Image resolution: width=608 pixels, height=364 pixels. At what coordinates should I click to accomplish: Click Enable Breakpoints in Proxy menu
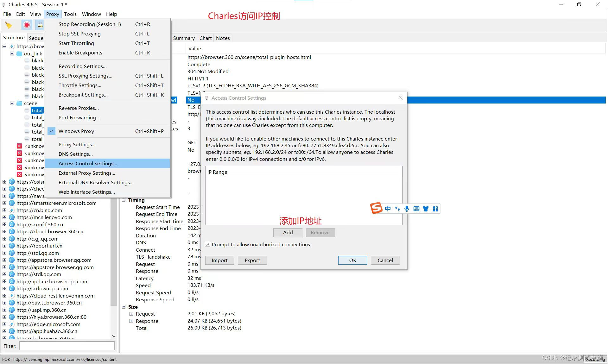pyautogui.click(x=80, y=53)
